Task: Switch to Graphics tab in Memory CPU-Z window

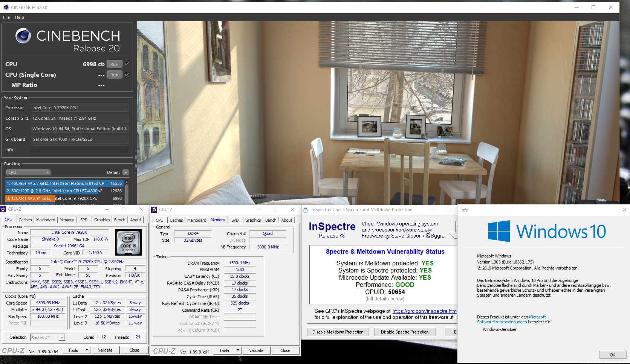Action: click(x=253, y=220)
